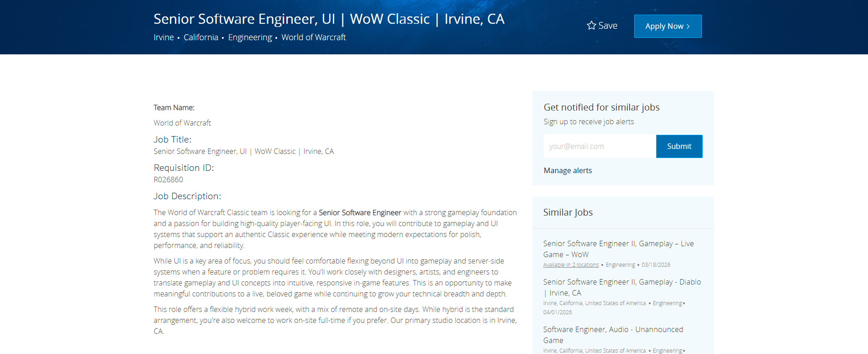The image size is (868, 354).
Task: Click World of Warcraft under Team Name
Action: [182, 123]
